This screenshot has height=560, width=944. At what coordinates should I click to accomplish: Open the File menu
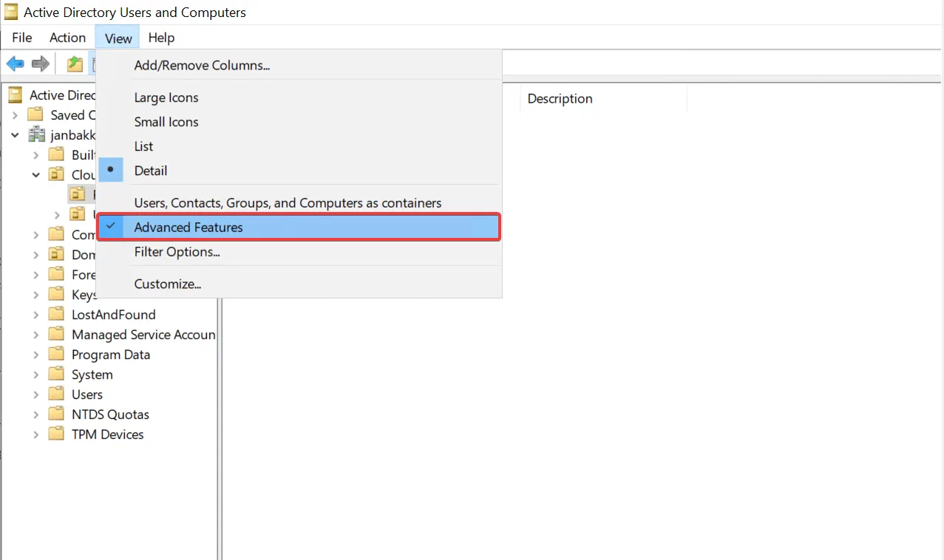[22, 38]
